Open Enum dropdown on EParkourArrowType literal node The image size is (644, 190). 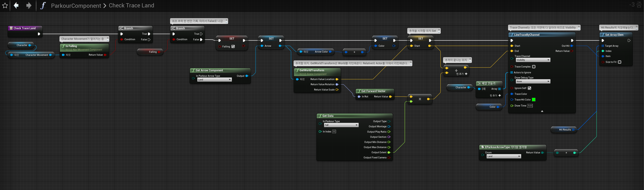point(504,156)
